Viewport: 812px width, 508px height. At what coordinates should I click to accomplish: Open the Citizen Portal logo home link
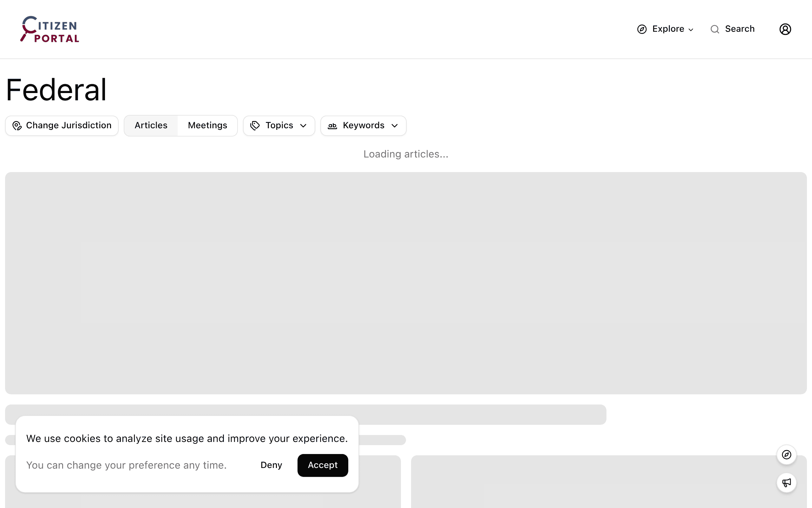(x=50, y=29)
